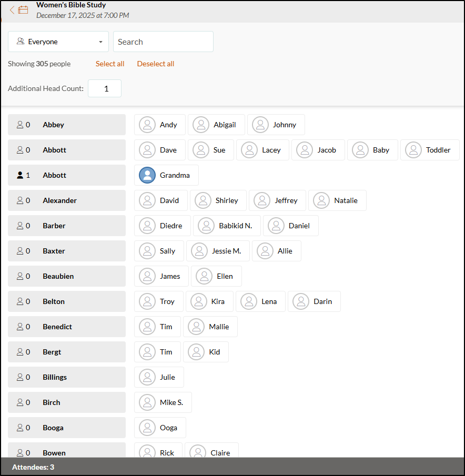Screen dimensions: 465x476
Task: Click Shirley's avatar icon
Action: point(203,200)
